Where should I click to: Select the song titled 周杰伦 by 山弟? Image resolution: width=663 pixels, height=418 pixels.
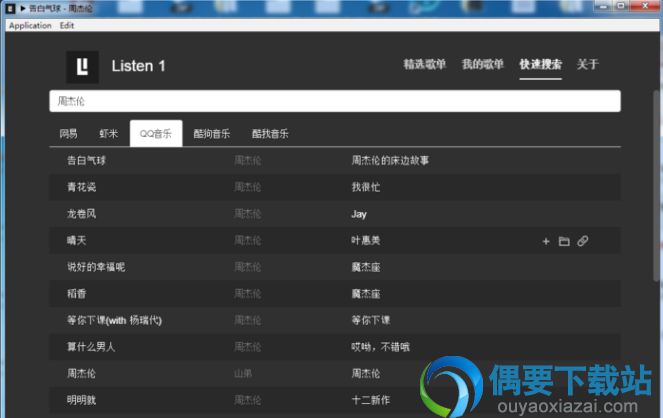click(81, 374)
